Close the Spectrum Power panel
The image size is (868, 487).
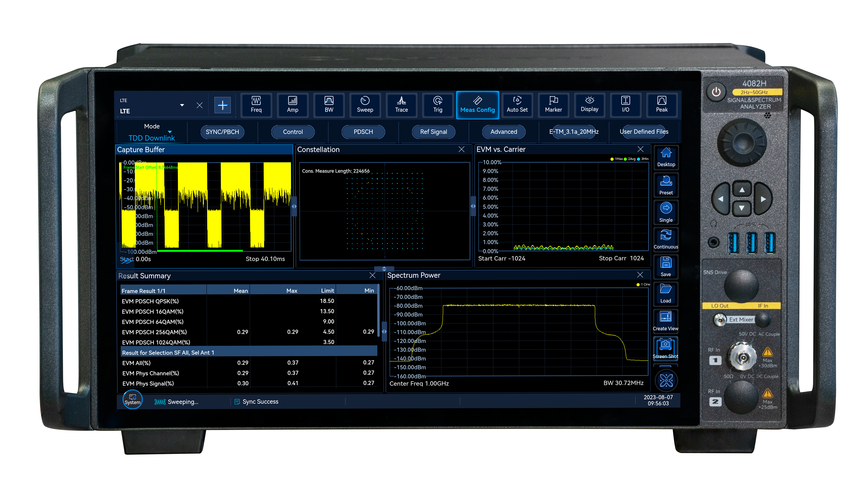(640, 275)
